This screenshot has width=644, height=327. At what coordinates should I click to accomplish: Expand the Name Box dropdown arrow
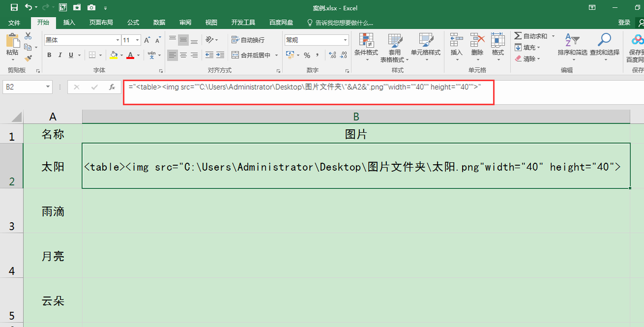pos(48,86)
